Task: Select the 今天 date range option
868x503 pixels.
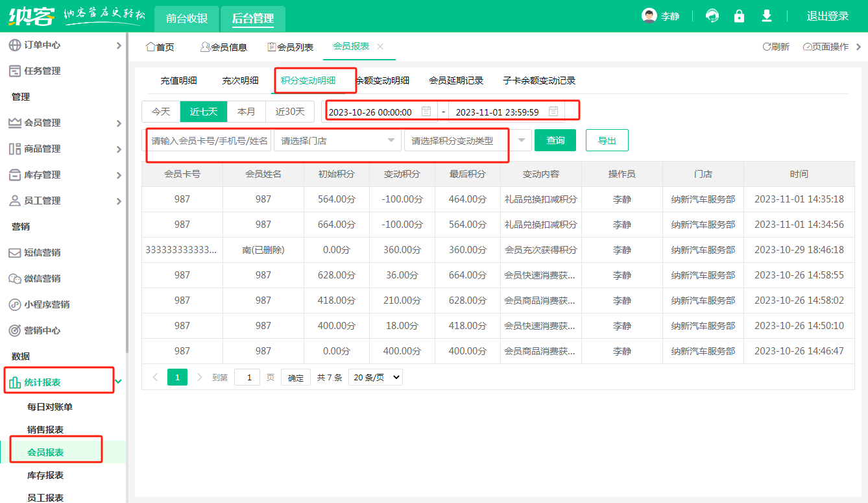Action: click(161, 112)
